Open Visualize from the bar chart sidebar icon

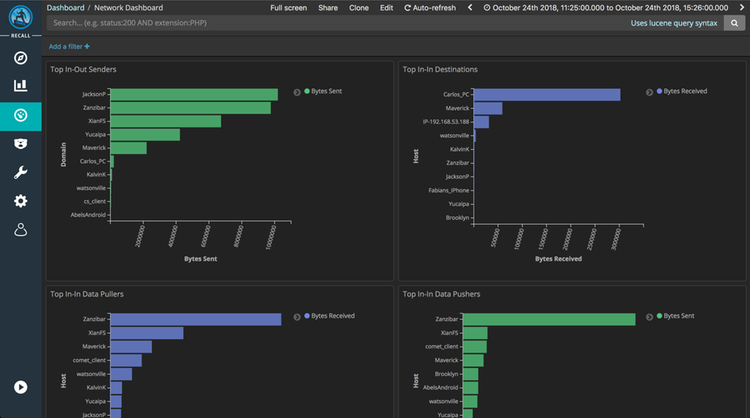click(x=20, y=86)
